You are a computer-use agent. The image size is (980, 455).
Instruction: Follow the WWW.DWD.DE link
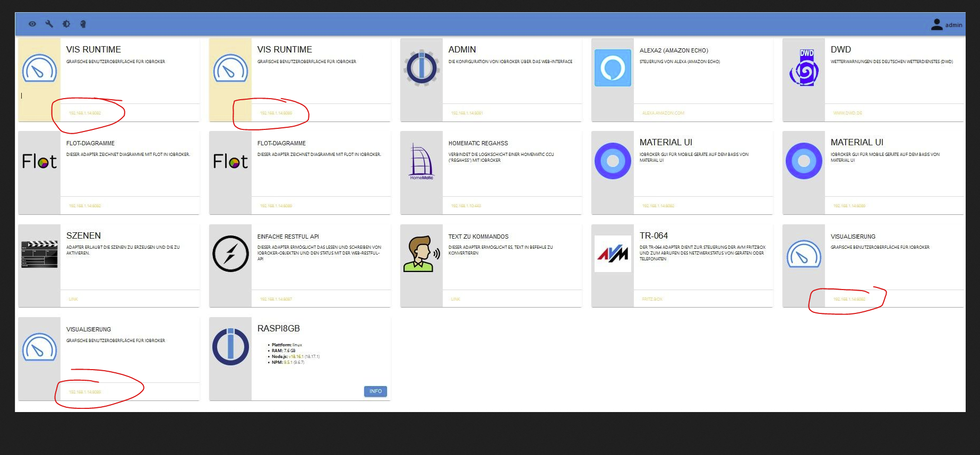(x=847, y=113)
